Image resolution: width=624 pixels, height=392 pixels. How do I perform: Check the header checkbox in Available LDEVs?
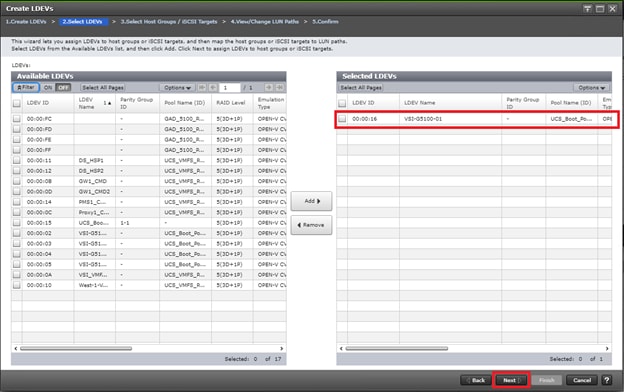point(16,103)
